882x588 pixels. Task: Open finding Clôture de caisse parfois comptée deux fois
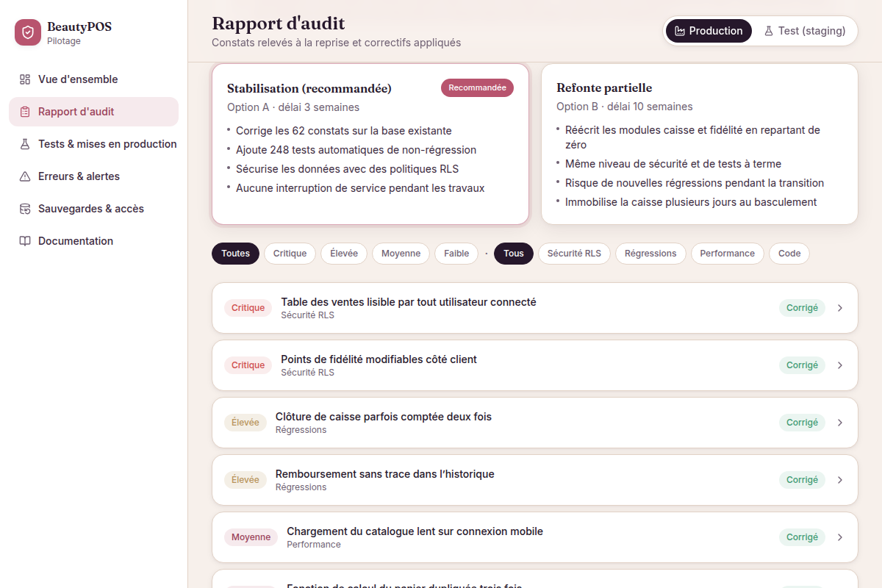click(x=534, y=423)
